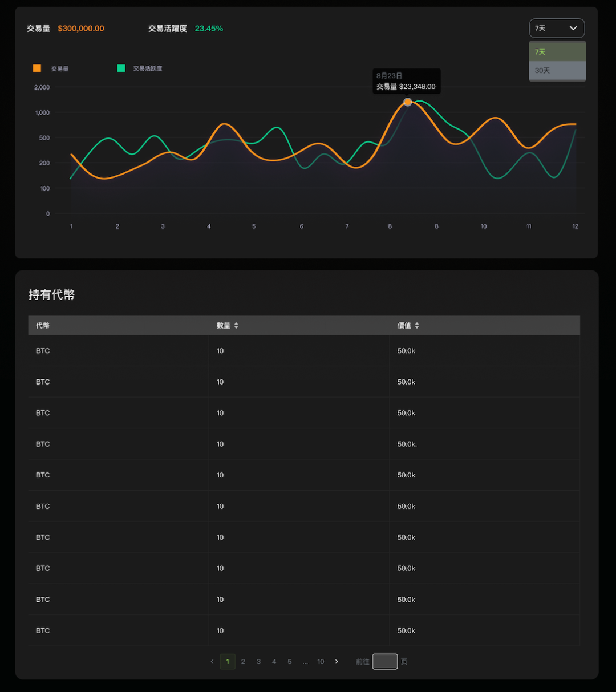Jump to page 10 in pagination
This screenshot has height=692, width=616.
(321, 662)
